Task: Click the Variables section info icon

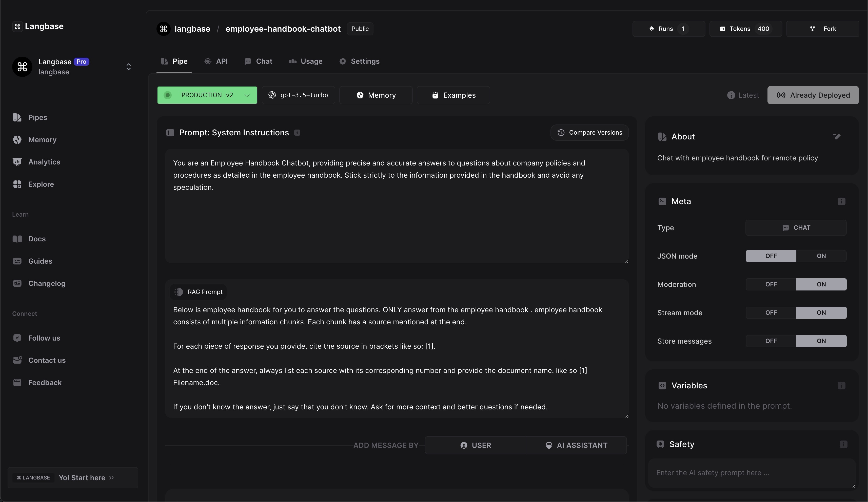Action: pyautogui.click(x=841, y=386)
